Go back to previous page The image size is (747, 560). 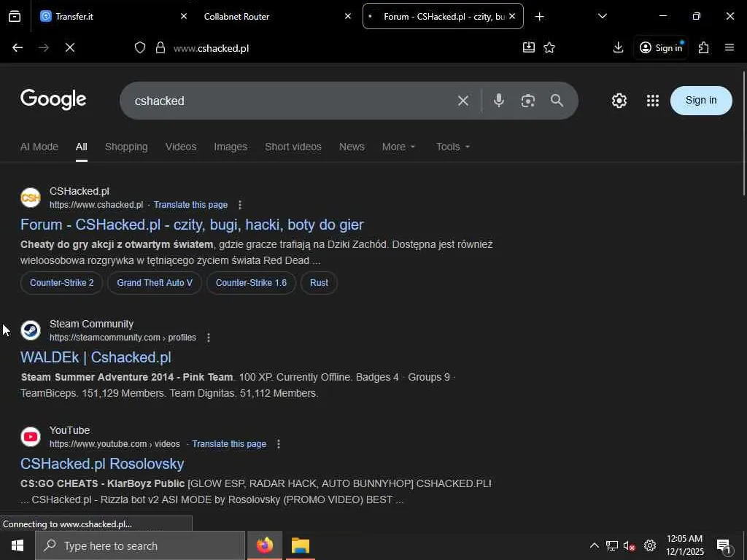18,47
